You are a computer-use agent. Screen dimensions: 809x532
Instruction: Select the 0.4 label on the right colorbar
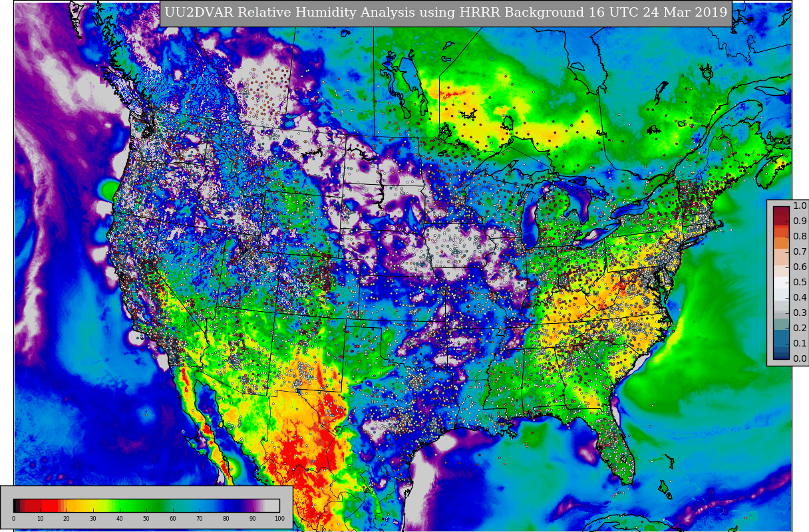[x=800, y=298]
